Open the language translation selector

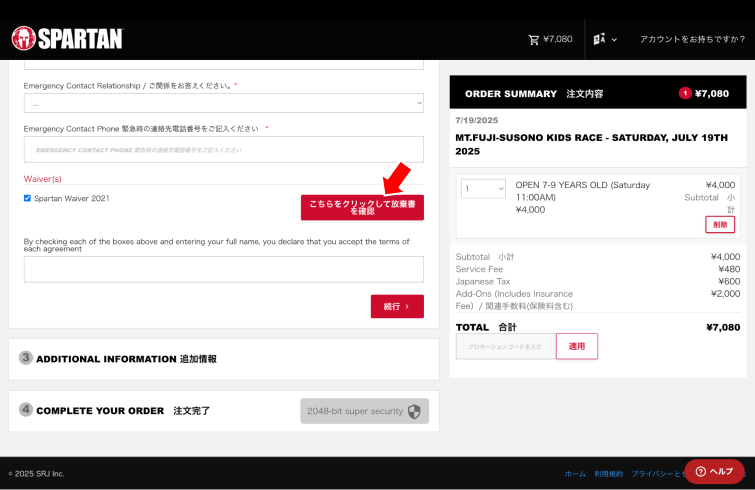click(x=605, y=39)
